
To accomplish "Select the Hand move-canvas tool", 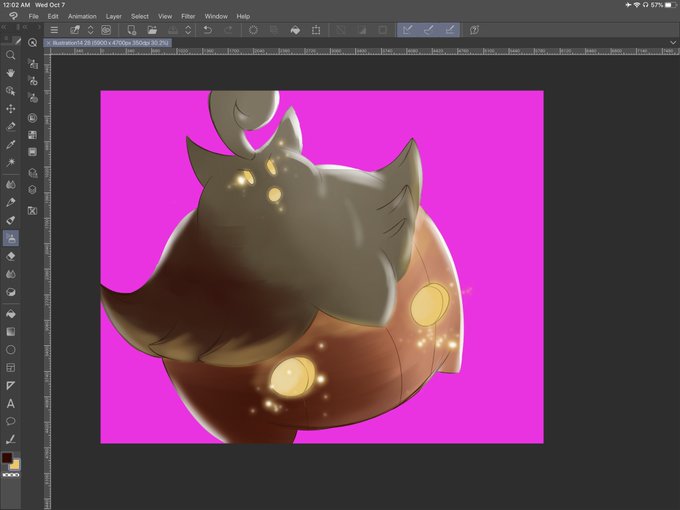I will tap(11, 73).
